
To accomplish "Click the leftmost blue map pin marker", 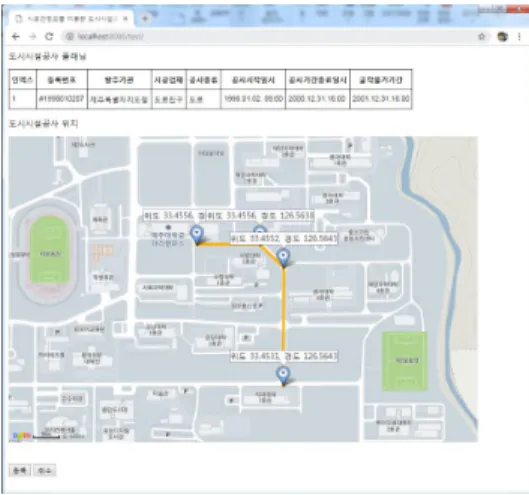I will pos(197,235).
